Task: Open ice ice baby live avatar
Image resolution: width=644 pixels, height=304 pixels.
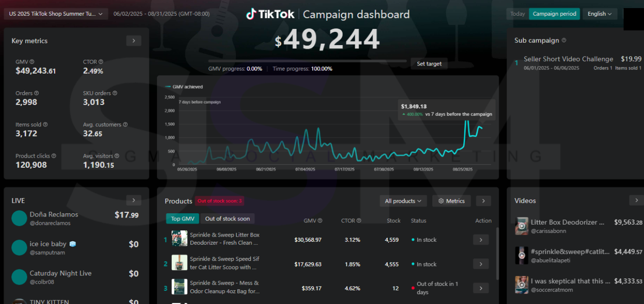Action: [19, 247]
